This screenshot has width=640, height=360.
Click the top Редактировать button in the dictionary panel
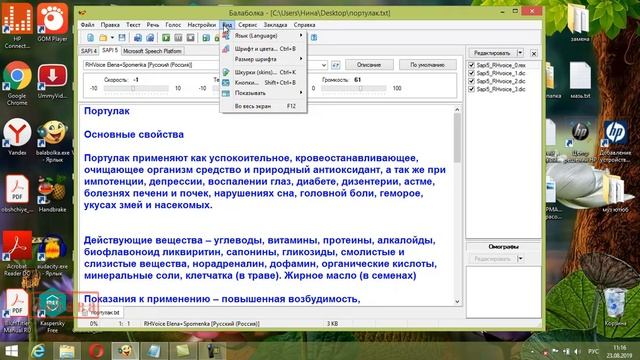(x=492, y=53)
